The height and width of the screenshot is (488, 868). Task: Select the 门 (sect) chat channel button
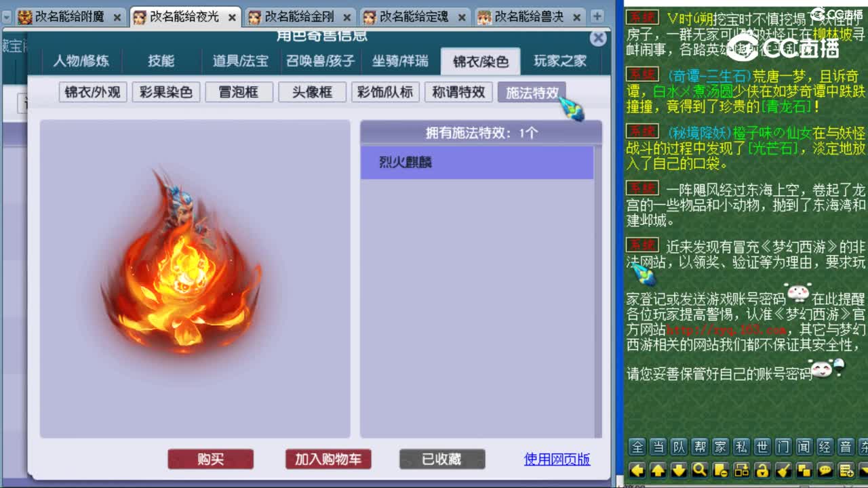tap(783, 447)
